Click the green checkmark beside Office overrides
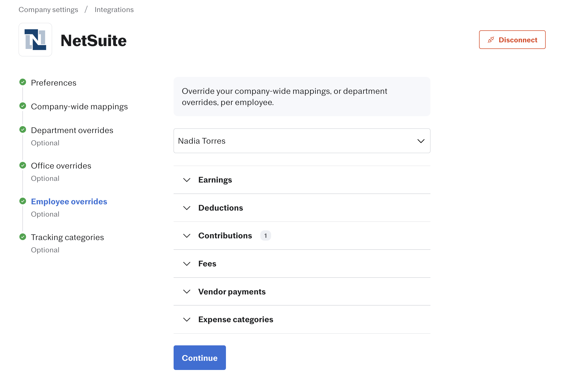The width and height of the screenshot is (564, 392). pos(23,165)
